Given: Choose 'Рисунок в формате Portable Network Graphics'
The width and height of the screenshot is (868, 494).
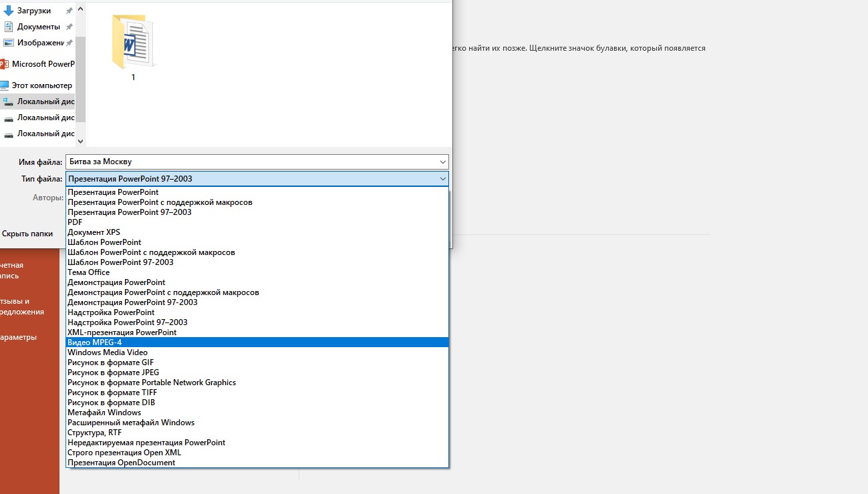Looking at the screenshot, I should click(257, 383).
